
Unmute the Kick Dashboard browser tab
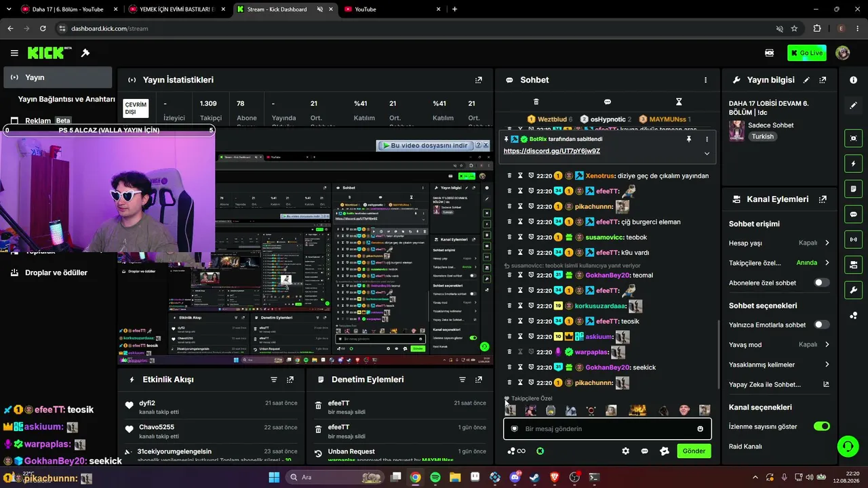pyautogui.click(x=320, y=9)
